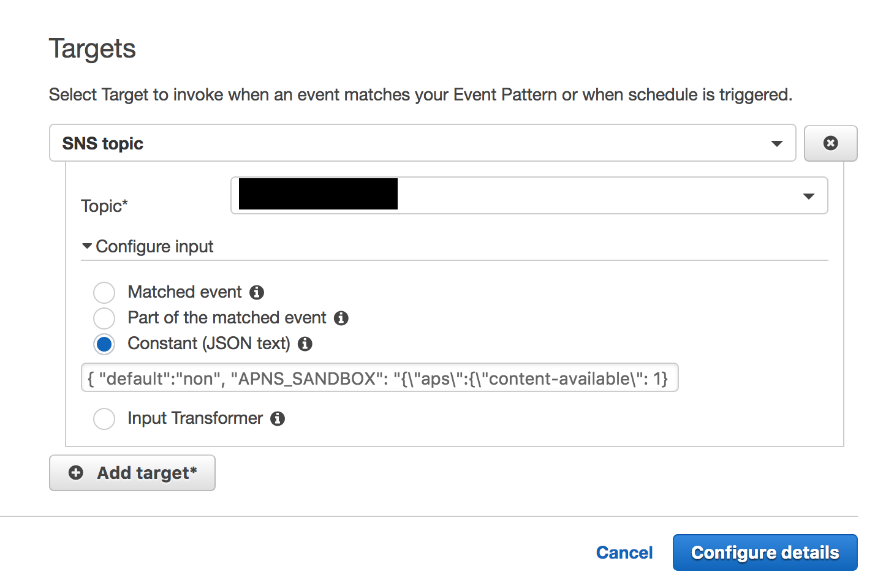Collapse the Configure input section
This screenshot has height=588, width=875.
click(87, 246)
